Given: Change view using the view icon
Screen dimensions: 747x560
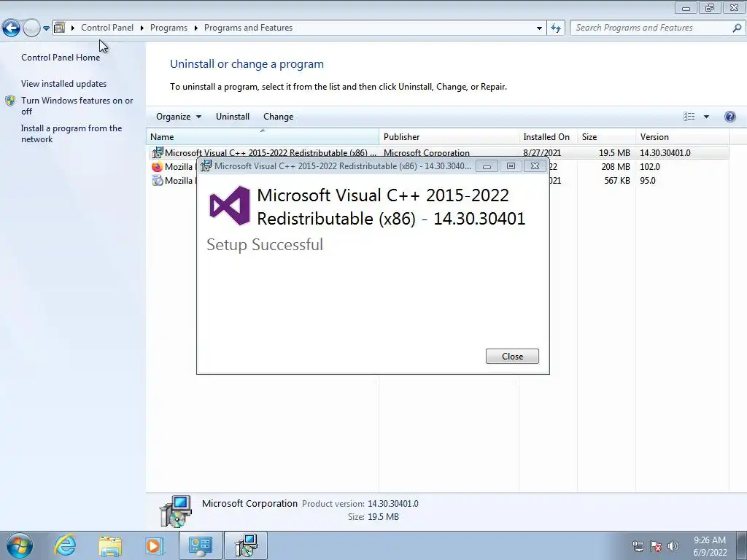Looking at the screenshot, I should click(689, 117).
